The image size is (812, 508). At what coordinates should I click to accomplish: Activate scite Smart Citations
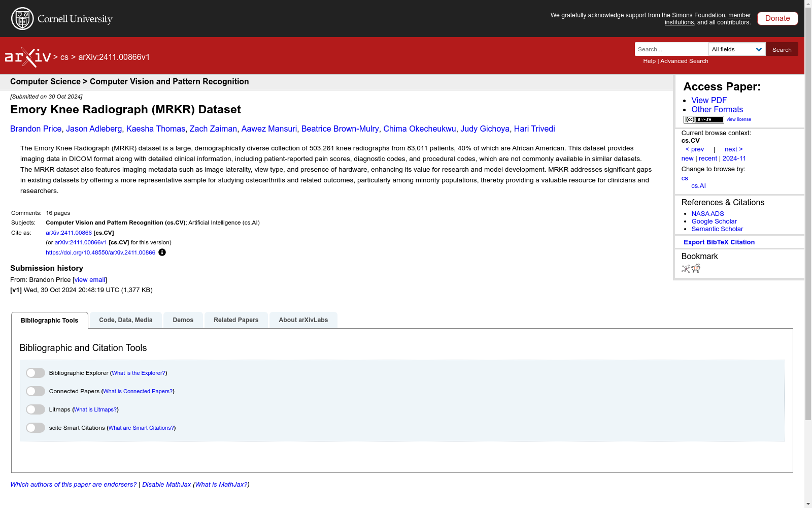35,427
